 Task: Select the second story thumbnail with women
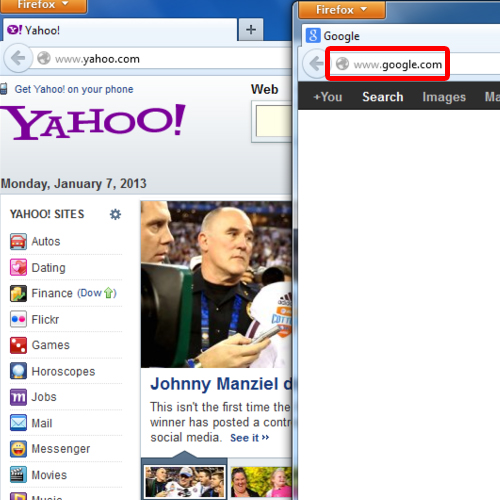tap(261, 482)
